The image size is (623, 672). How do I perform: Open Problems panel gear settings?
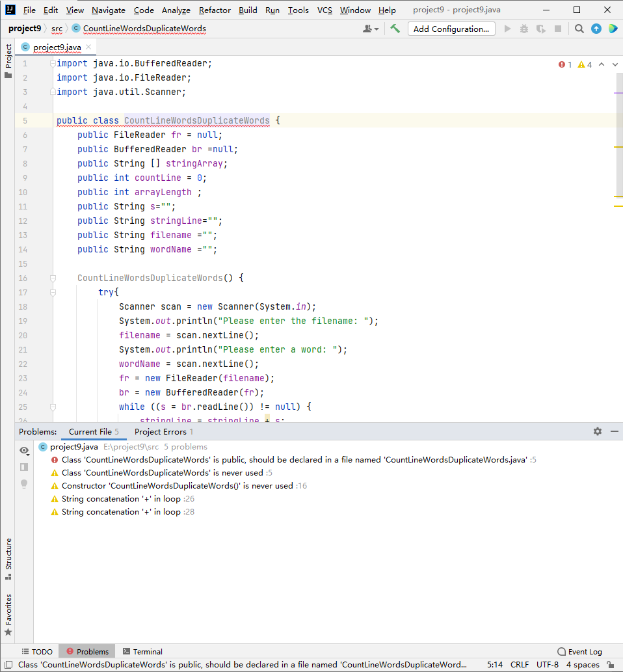click(598, 431)
